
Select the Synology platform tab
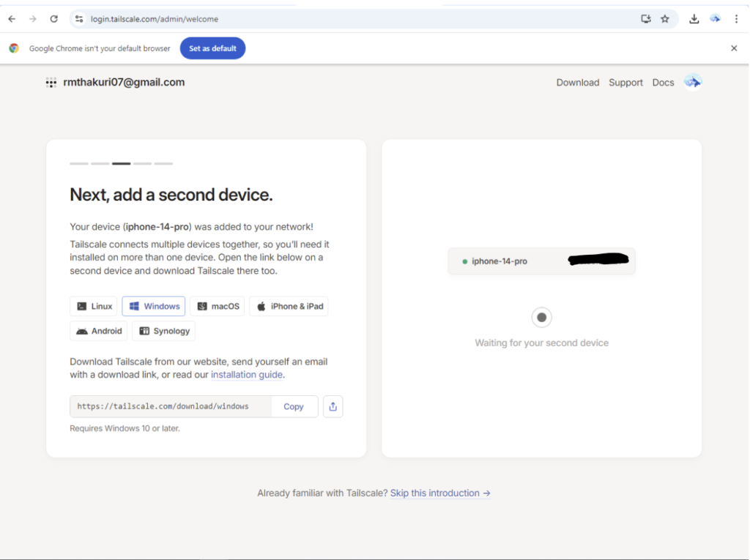point(163,331)
